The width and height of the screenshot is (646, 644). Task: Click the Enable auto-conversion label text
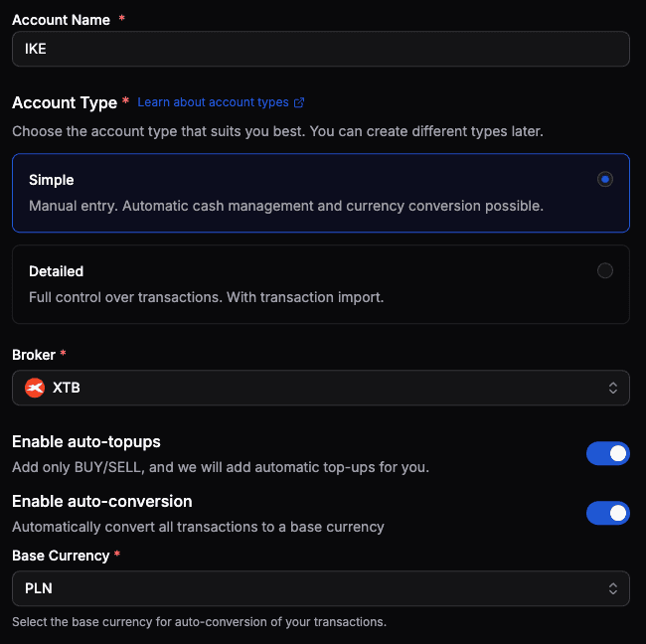(x=101, y=501)
